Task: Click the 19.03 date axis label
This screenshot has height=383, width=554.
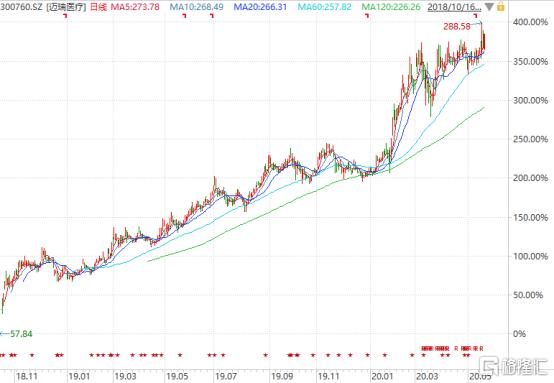Action: [125, 376]
